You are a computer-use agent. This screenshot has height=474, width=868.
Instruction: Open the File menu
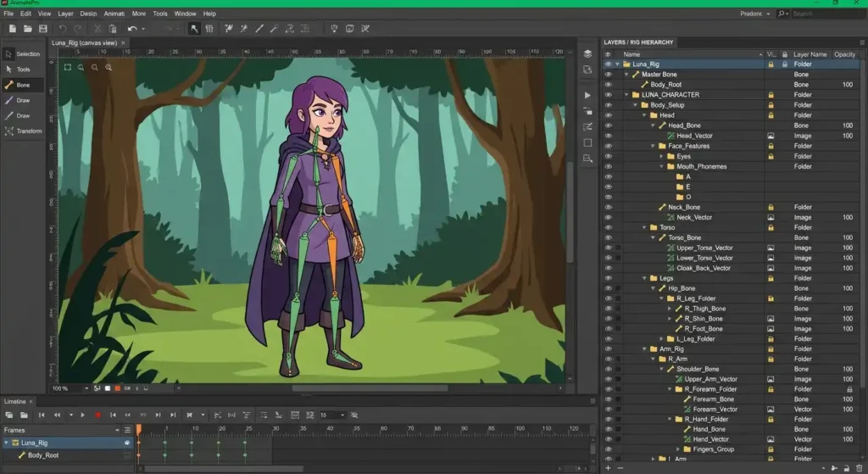[x=8, y=14]
